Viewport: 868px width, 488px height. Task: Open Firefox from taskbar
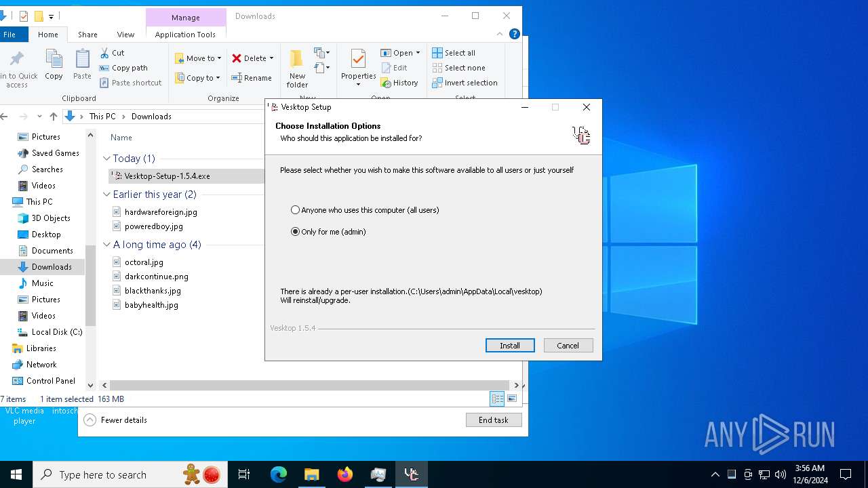pyautogui.click(x=345, y=474)
